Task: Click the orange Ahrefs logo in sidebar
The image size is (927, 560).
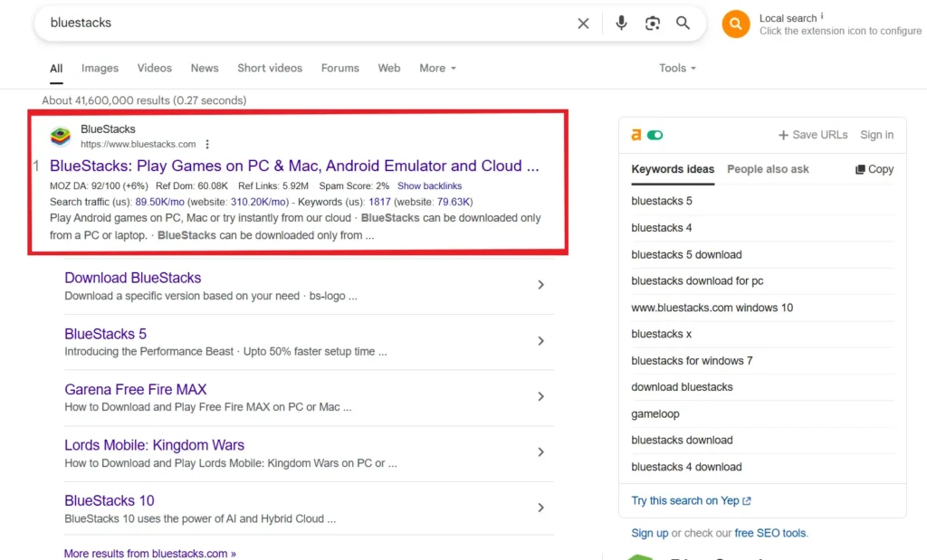Action: [636, 135]
